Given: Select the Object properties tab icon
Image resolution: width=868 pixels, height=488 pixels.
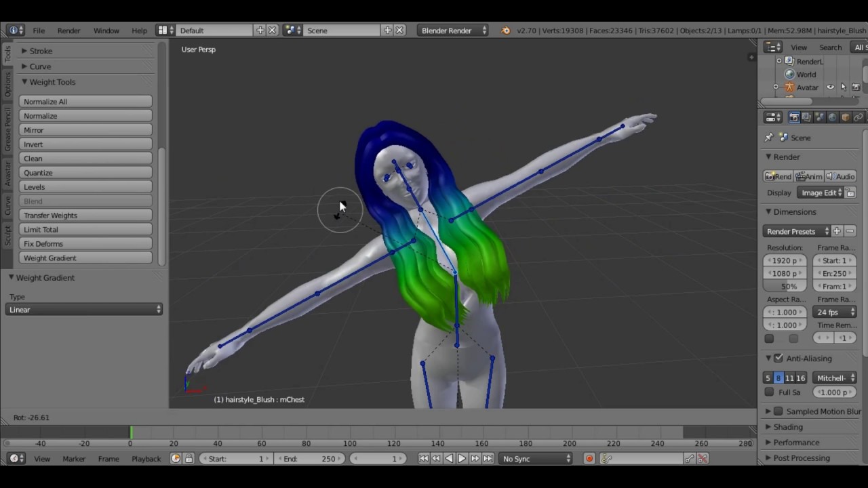Looking at the screenshot, I should (x=846, y=117).
